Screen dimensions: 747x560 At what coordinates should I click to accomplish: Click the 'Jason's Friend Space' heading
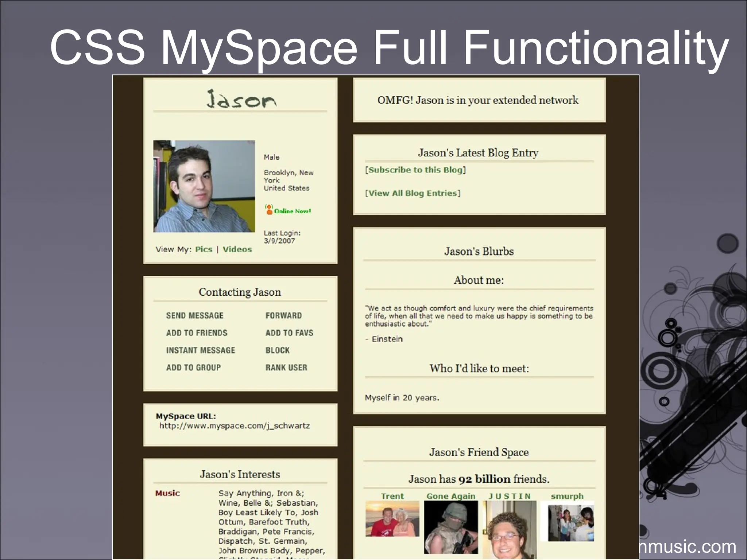[479, 452]
